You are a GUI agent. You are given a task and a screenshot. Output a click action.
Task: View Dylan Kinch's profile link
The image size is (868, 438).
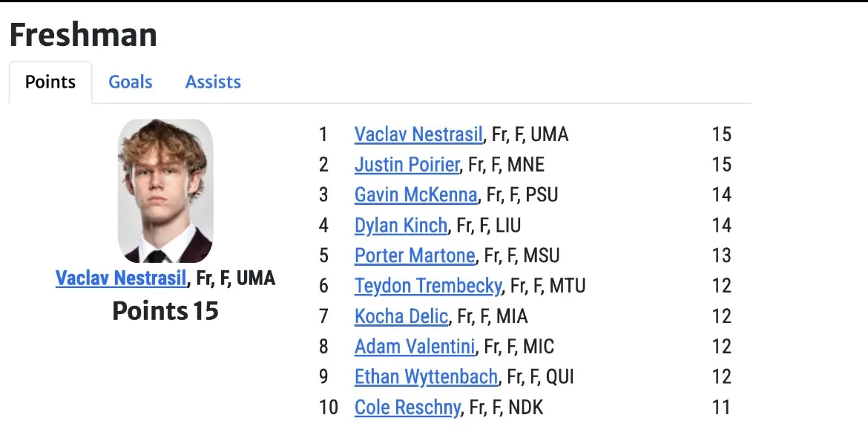[401, 225]
